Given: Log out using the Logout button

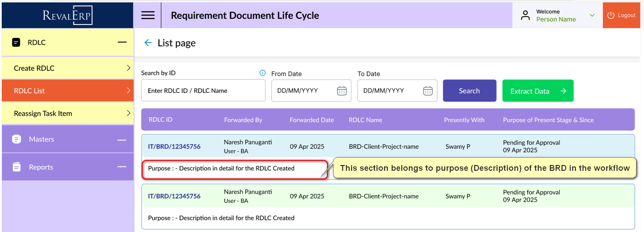Looking at the screenshot, I should (621, 15).
